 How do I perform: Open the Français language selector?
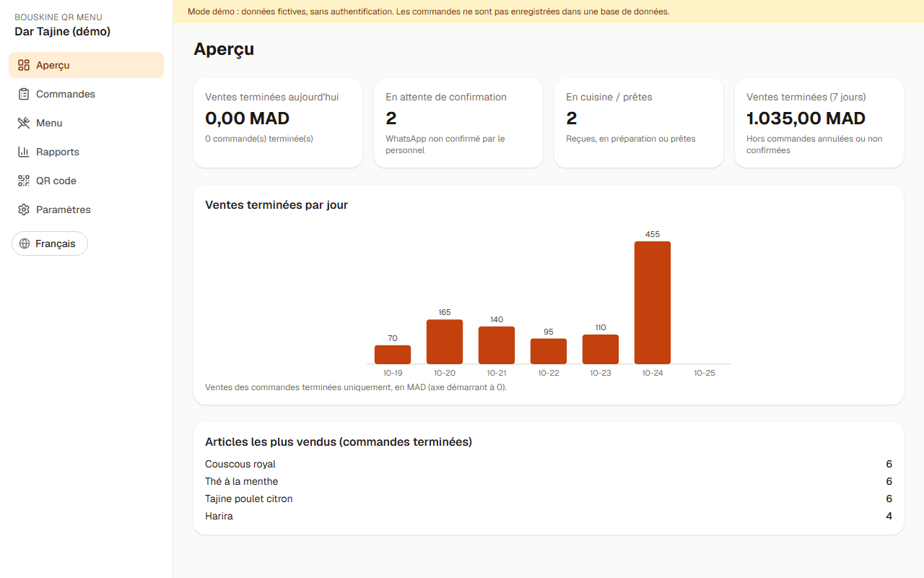pos(50,243)
